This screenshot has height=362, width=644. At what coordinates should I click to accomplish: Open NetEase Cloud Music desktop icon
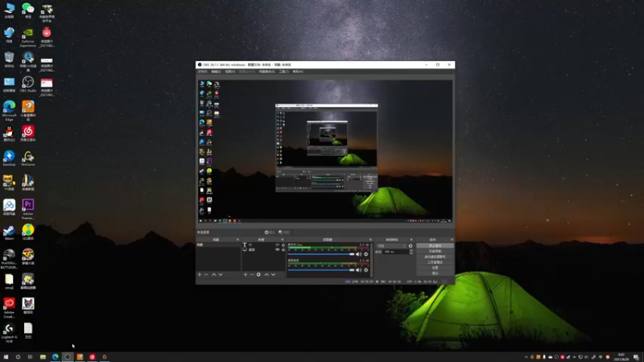click(28, 134)
